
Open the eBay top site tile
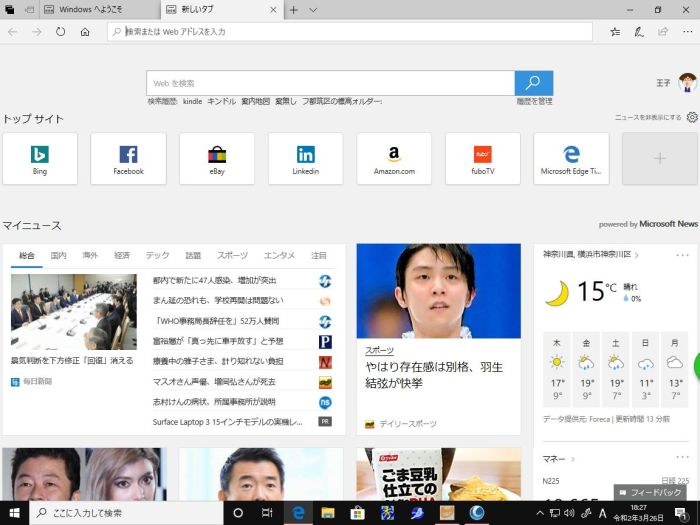(x=217, y=158)
